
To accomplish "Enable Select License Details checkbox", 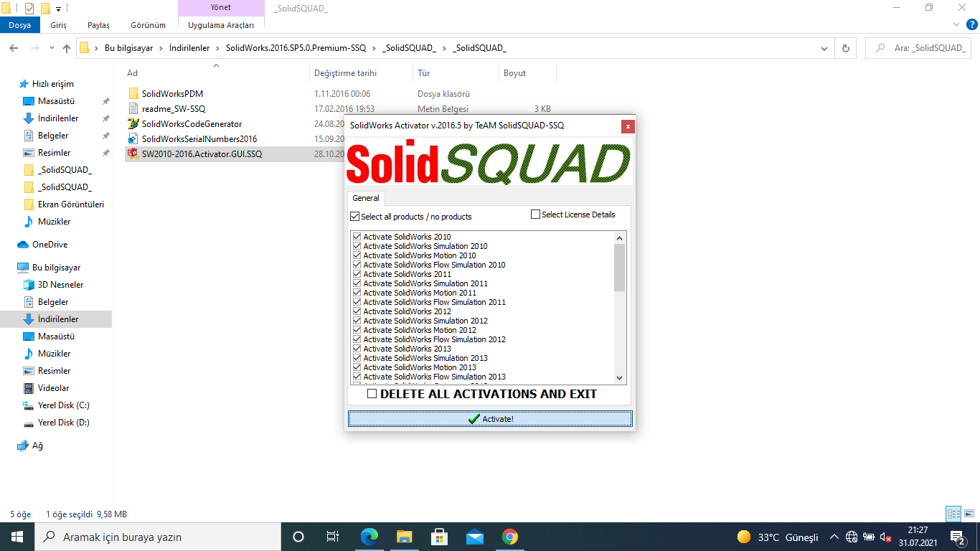I will 535,214.
